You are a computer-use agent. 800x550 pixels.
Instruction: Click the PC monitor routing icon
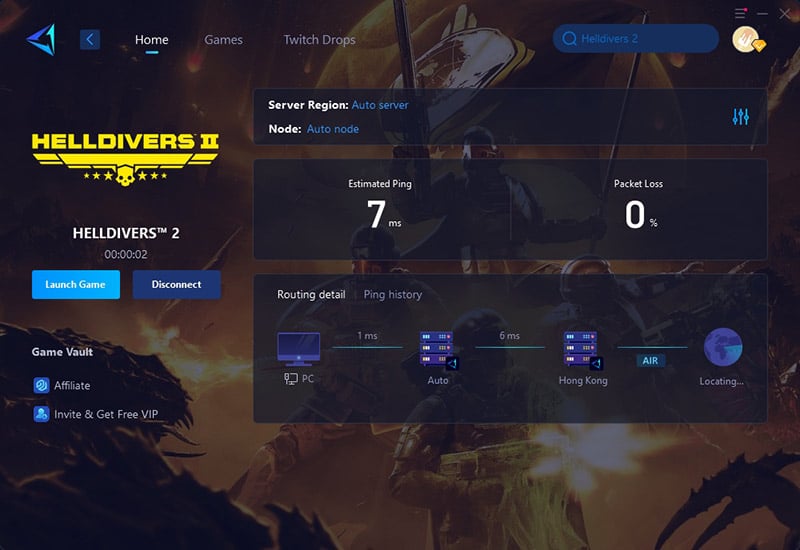coord(298,349)
